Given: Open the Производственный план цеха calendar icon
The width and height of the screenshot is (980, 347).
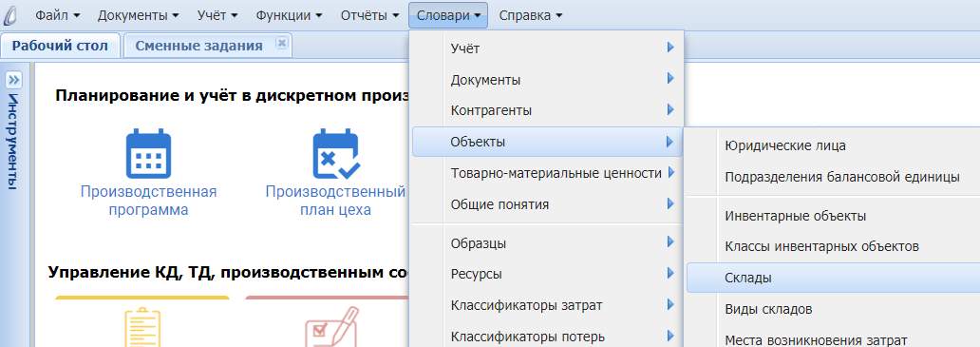Looking at the screenshot, I should (335, 153).
